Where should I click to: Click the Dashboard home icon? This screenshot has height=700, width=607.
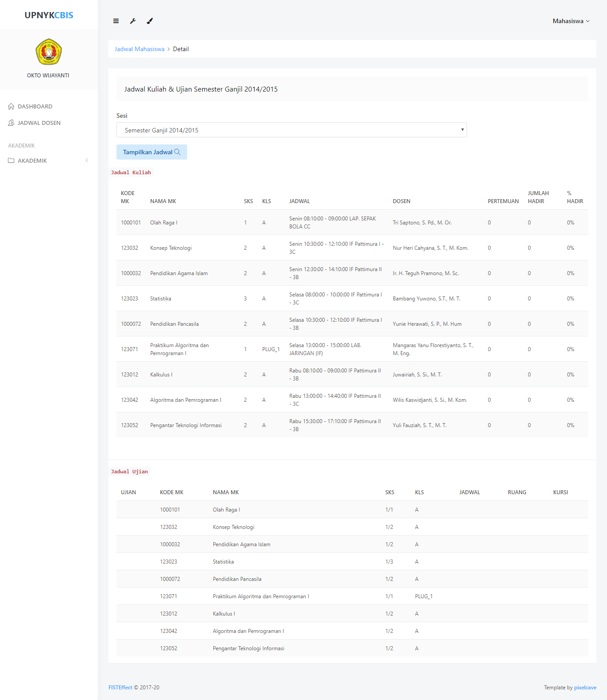click(11, 107)
